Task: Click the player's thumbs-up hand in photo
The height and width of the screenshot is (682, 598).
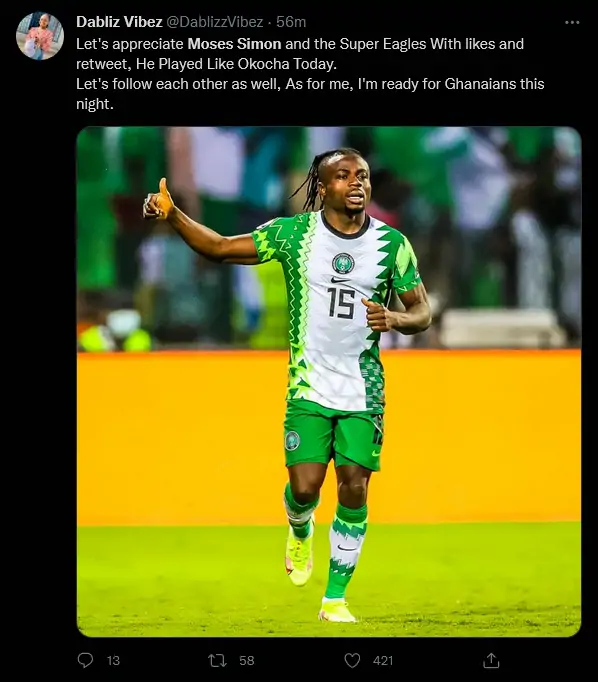Action: coord(159,201)
